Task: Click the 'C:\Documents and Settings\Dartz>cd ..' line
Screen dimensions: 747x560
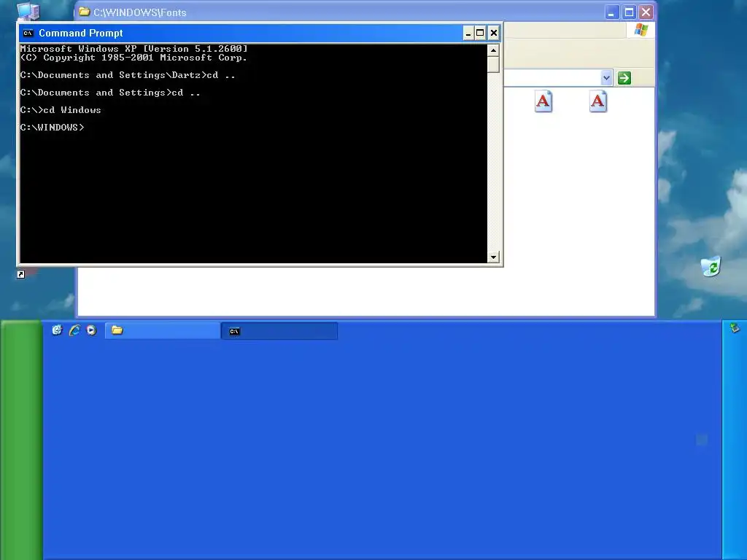Action: 128,75
